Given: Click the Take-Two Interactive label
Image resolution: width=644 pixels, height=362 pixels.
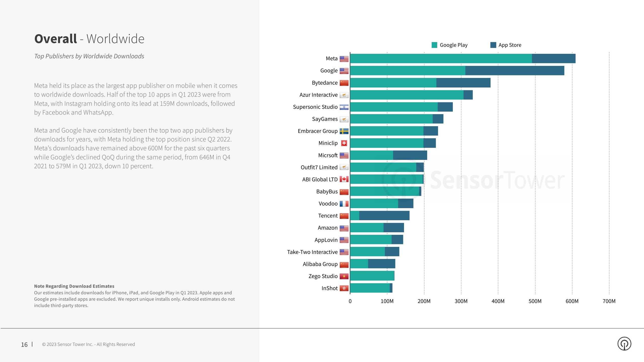Looking at the screenshot, I should pos(312,252).
